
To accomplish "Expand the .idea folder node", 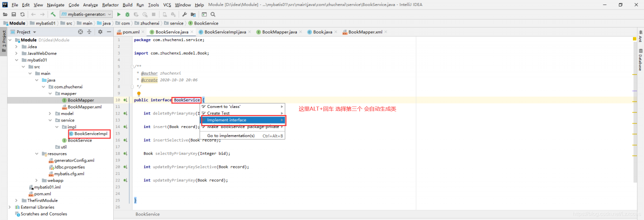I will click(x=17, y=46).
